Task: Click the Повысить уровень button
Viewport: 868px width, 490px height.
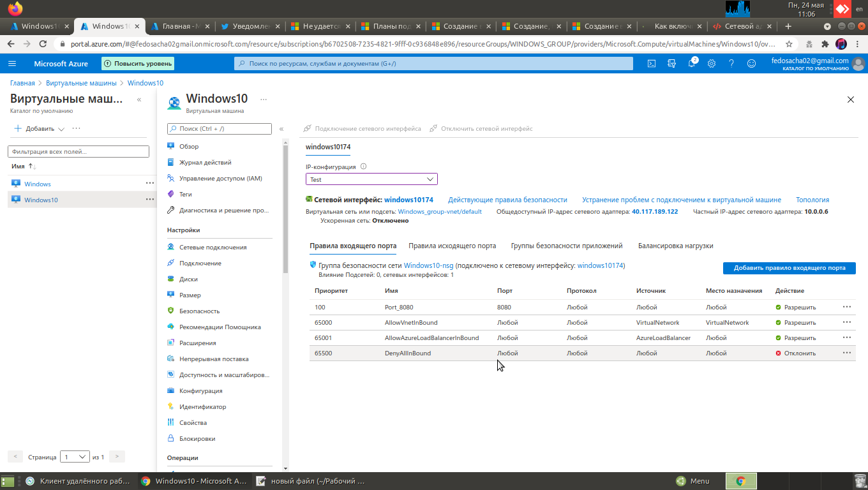Action: 138,64
